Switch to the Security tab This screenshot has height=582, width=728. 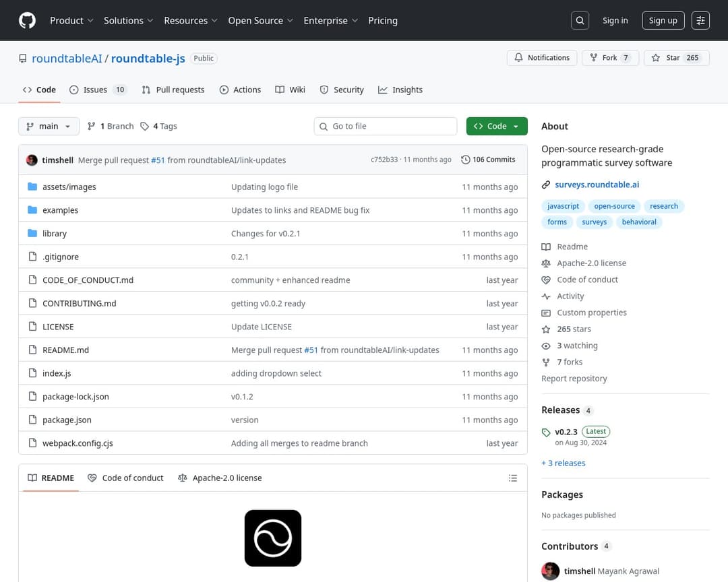(x=342, y=90)
